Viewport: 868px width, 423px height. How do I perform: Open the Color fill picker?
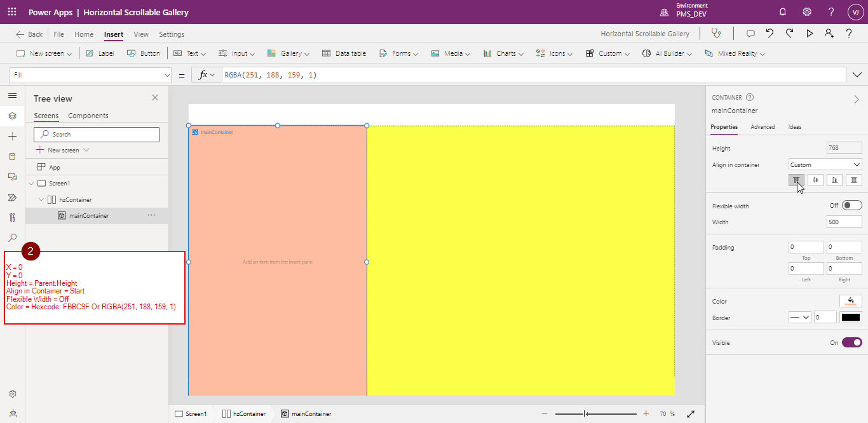(851, 301)
